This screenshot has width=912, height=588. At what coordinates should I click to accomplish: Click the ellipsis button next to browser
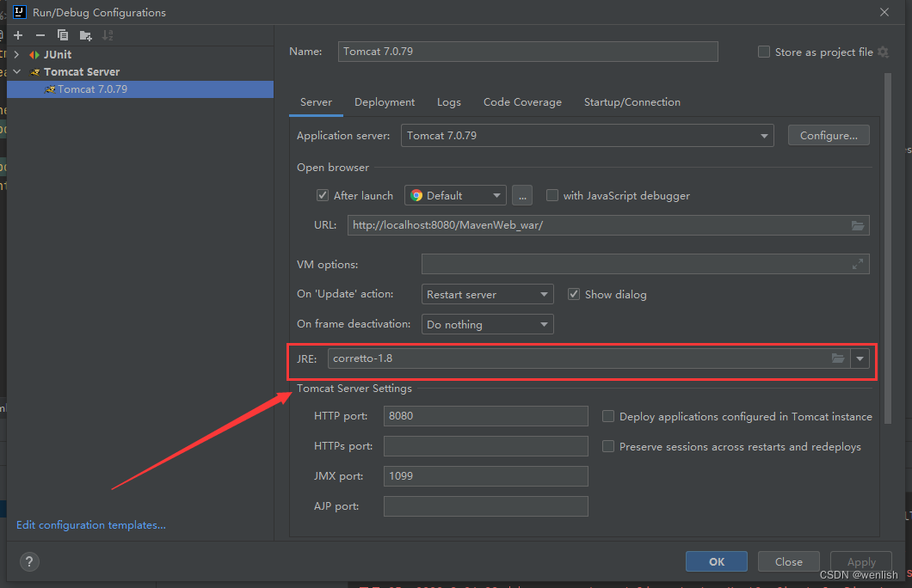pos(522,196)
